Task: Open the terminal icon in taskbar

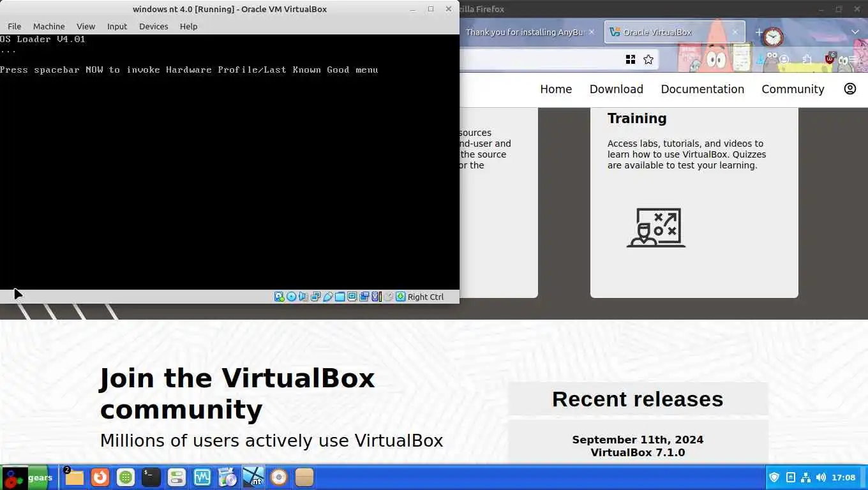Action: pyautogui.click(x=151, y=477)
